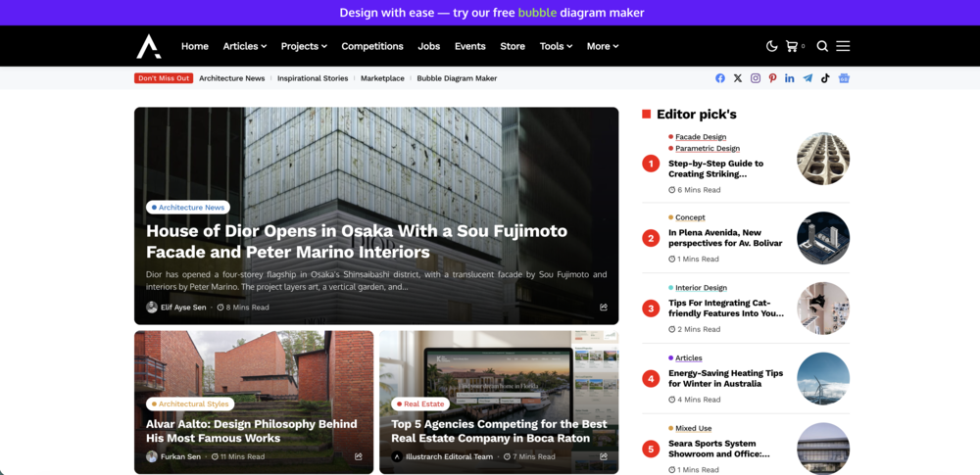Open the Marketplace link
Screen dimensions: 980x475
(382, 78)
